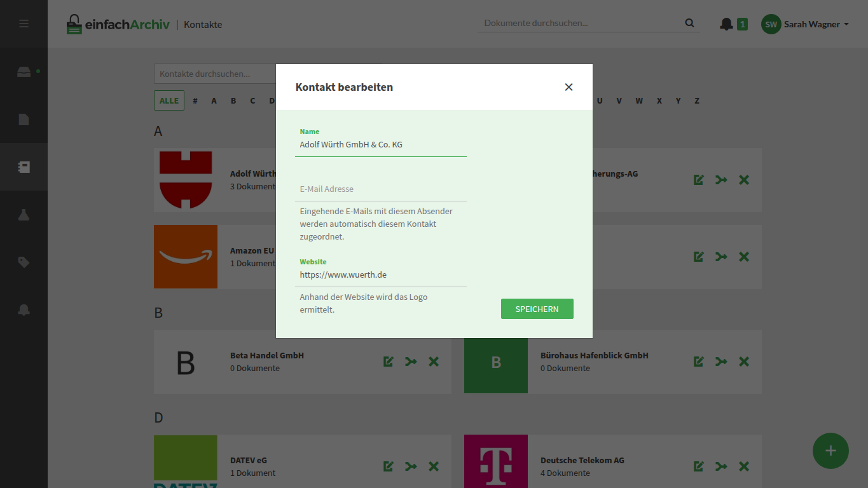Image resolution: width=868 pixels, height=488 pixels.
Task: Click the E-Mail Adresse input field
Action: tap(381, 189)
